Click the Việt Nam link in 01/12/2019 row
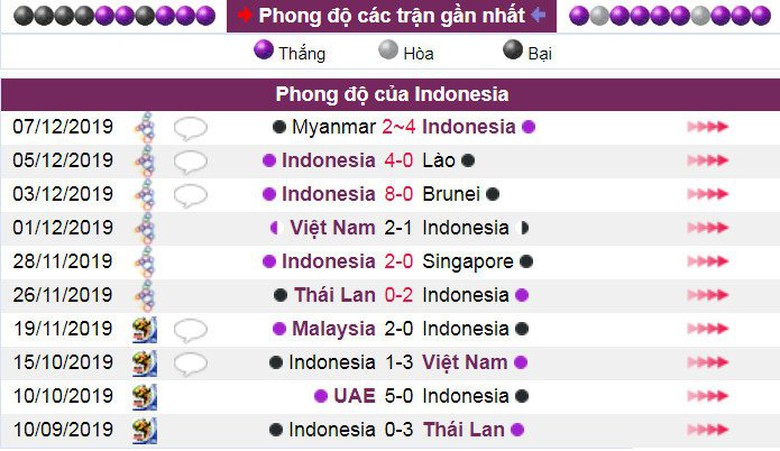Viewport: 780px width, 451px height. (x=332, y=228)
